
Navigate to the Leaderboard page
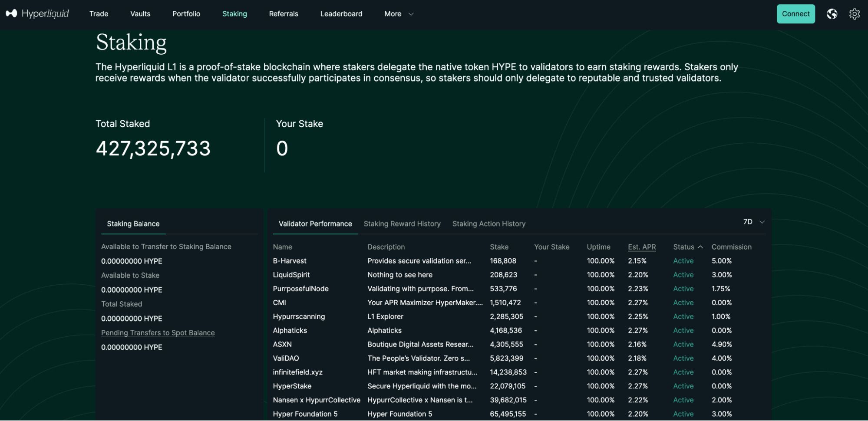341,14
